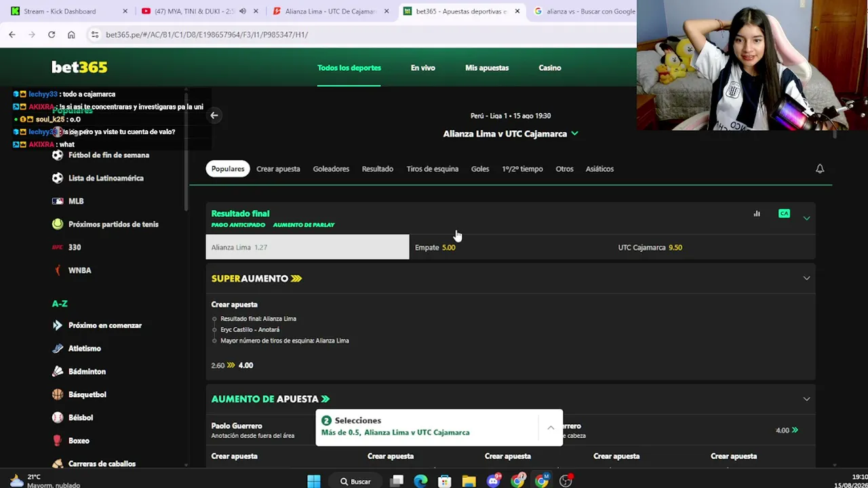Select the 1º/2º tiempo tab

point(522,169)
